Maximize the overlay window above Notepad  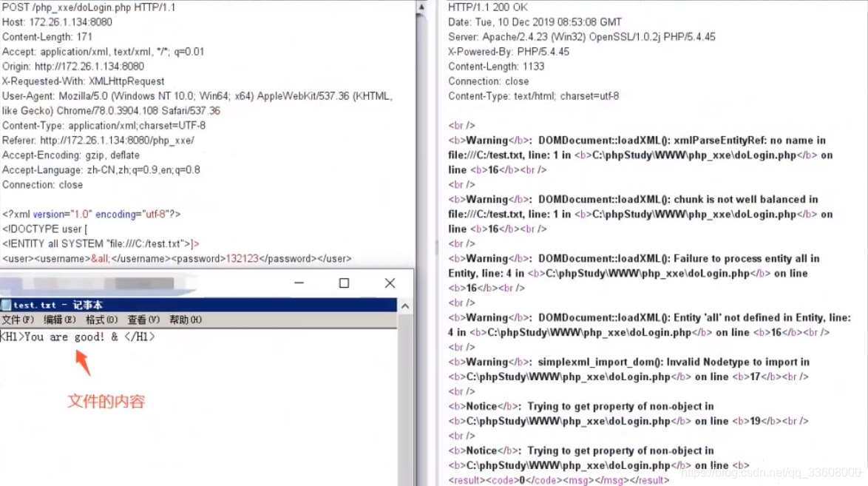pyautogui.click(x=344, y=283)
